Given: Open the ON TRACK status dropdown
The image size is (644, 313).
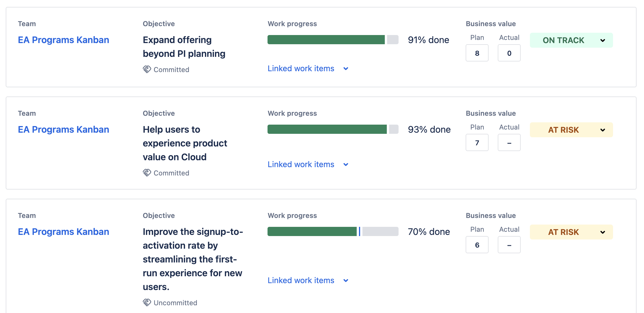Looking at the screenshot, I should tap(571, 40).
